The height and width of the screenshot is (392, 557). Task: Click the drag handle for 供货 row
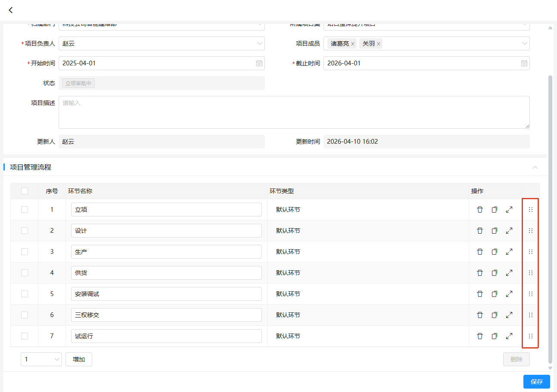tap(531, 273)
